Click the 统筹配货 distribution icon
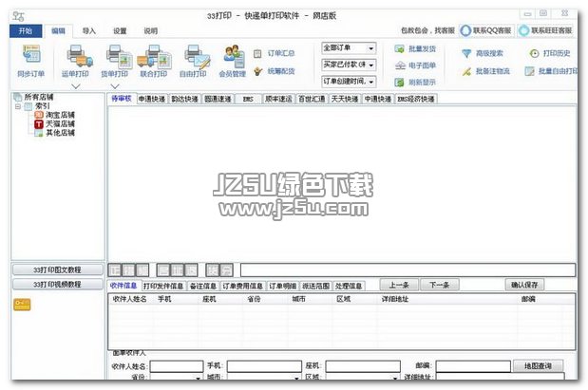The width and height of the screenshot is (588, 390). click(257, 71)
